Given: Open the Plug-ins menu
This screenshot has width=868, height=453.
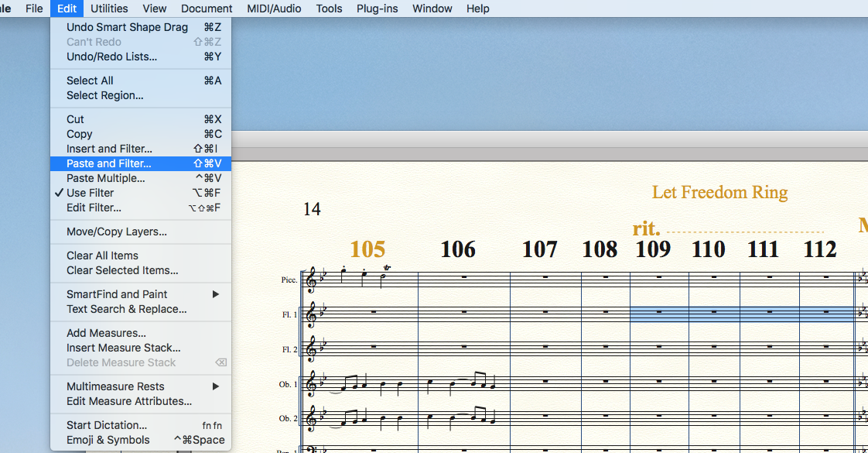Looking at the screenshot, I should coord(378,9).
